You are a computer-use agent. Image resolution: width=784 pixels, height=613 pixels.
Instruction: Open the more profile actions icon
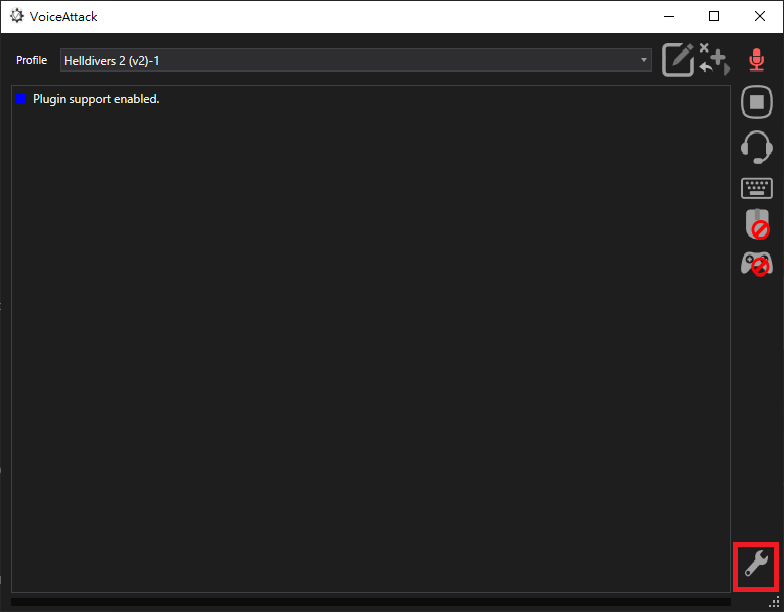click(x=714, y=60)
